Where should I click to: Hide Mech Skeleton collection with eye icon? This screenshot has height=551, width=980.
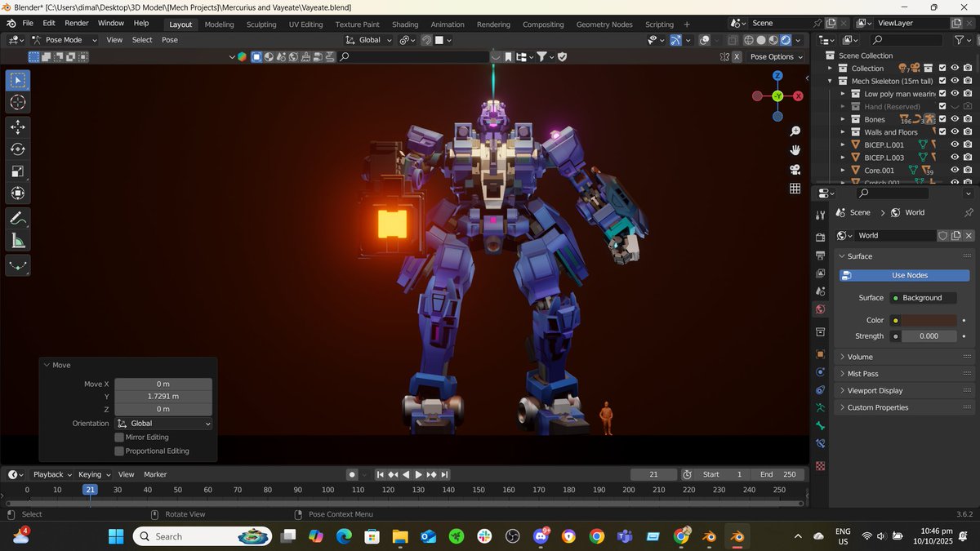coord(955,81)
